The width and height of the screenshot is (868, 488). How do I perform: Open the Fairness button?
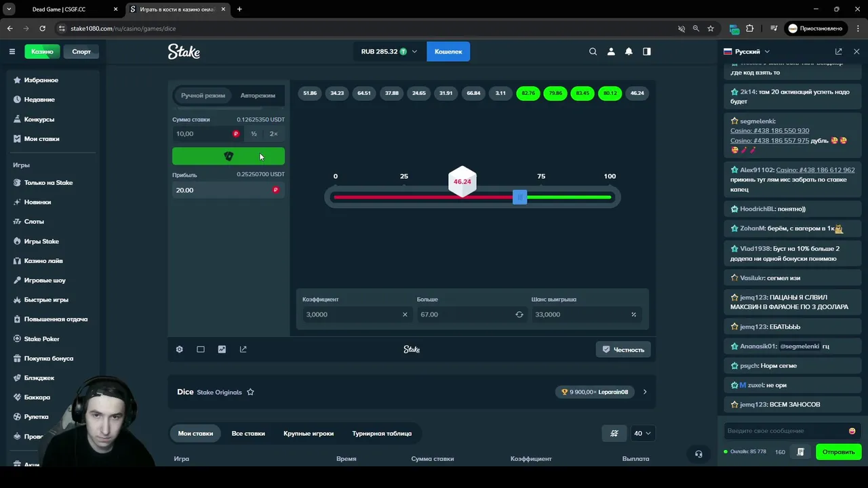pos(624,350)
